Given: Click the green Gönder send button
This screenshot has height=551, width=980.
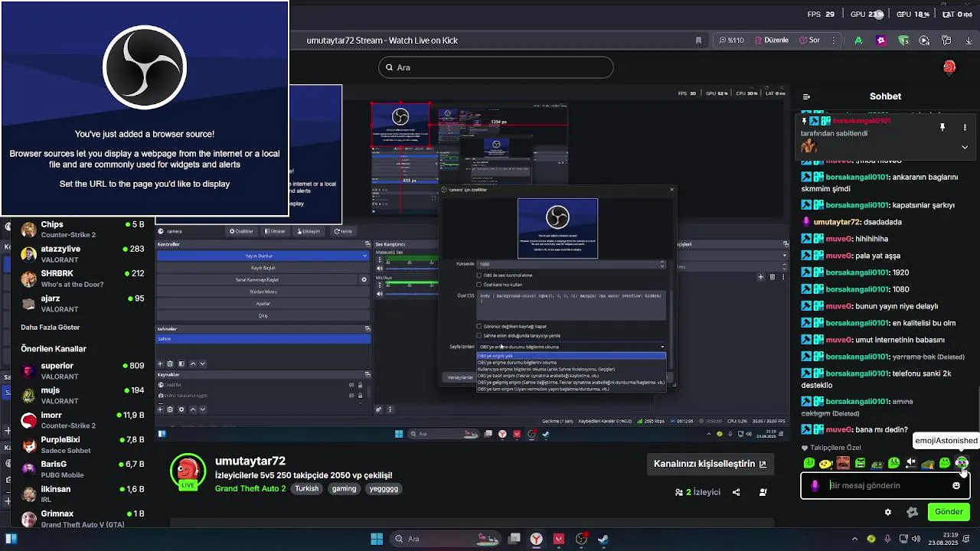Looking at the screenshot, I should (949, 512).
